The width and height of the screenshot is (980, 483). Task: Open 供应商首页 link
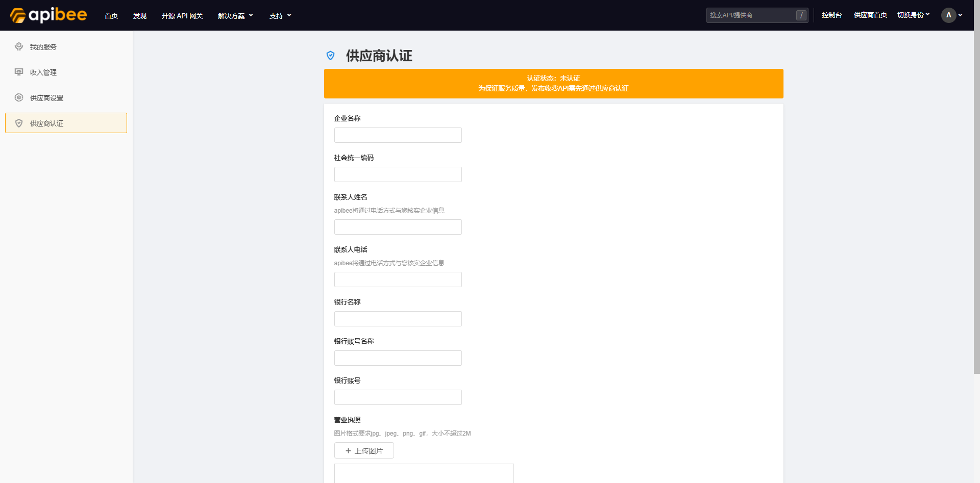click(870, 15)
